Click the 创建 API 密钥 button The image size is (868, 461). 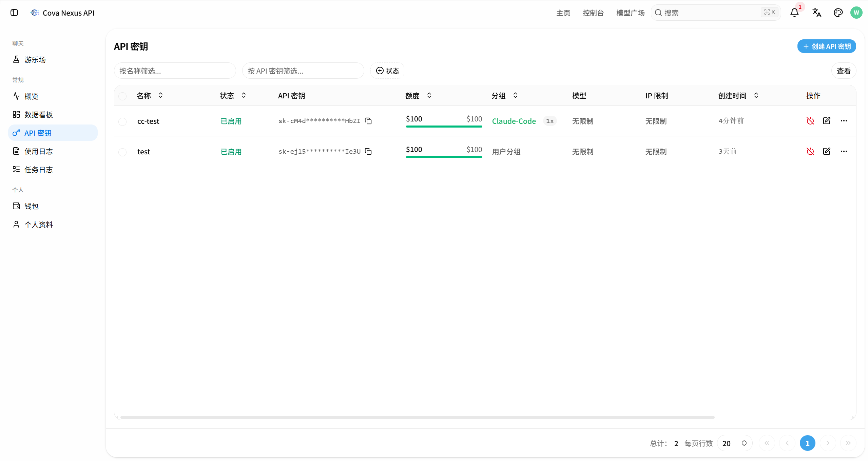point(827,46)
